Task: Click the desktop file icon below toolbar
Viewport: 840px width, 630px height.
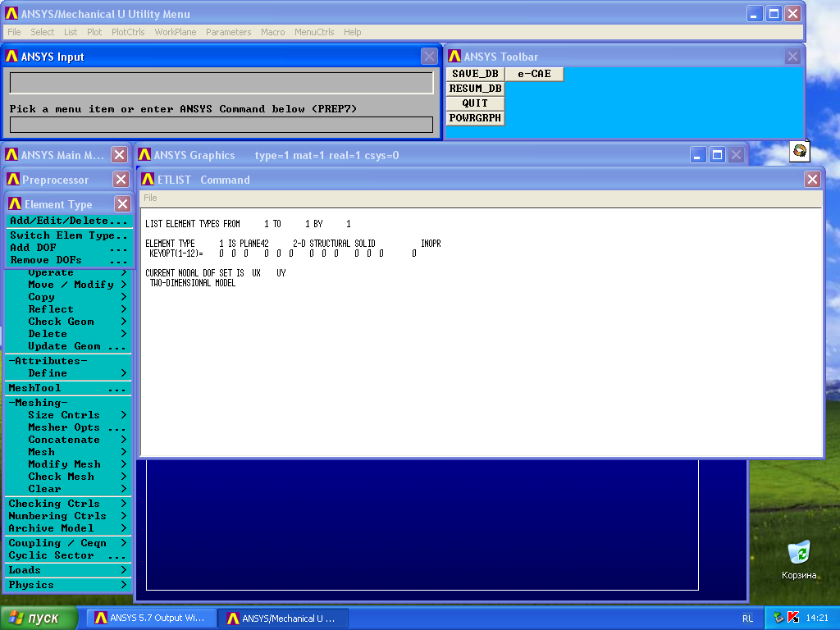Action: [799, 151]
